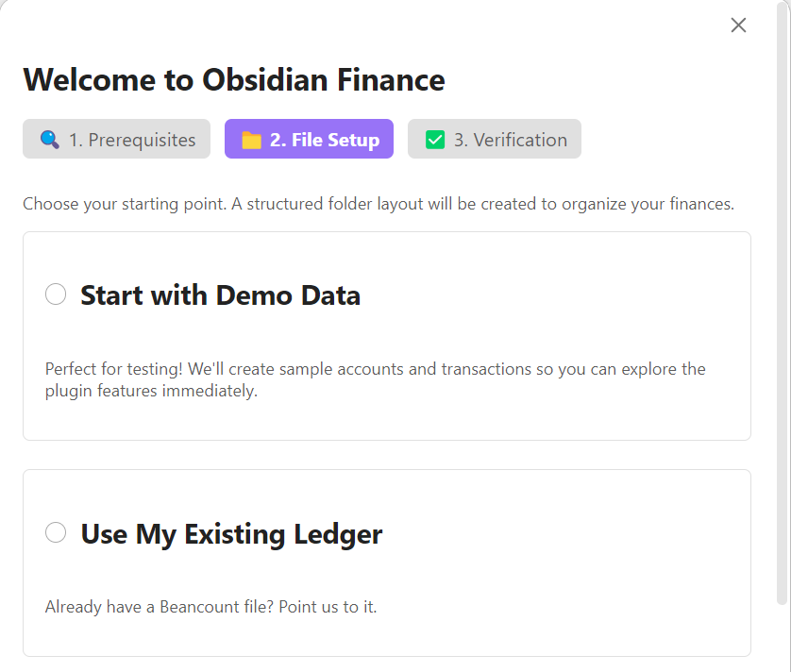Click the Start with Demo Data heading
The height and width of the screenshot is (672, 791).
point(221,295)
